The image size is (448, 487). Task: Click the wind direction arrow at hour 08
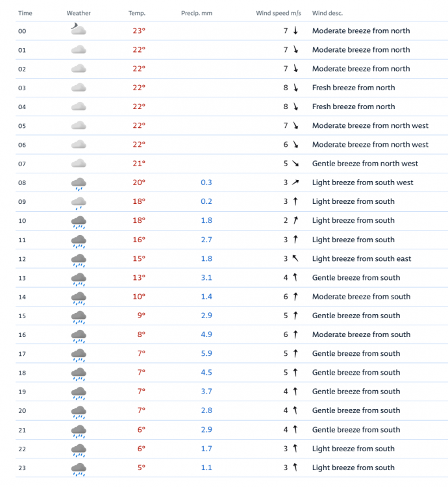(295, 182)
